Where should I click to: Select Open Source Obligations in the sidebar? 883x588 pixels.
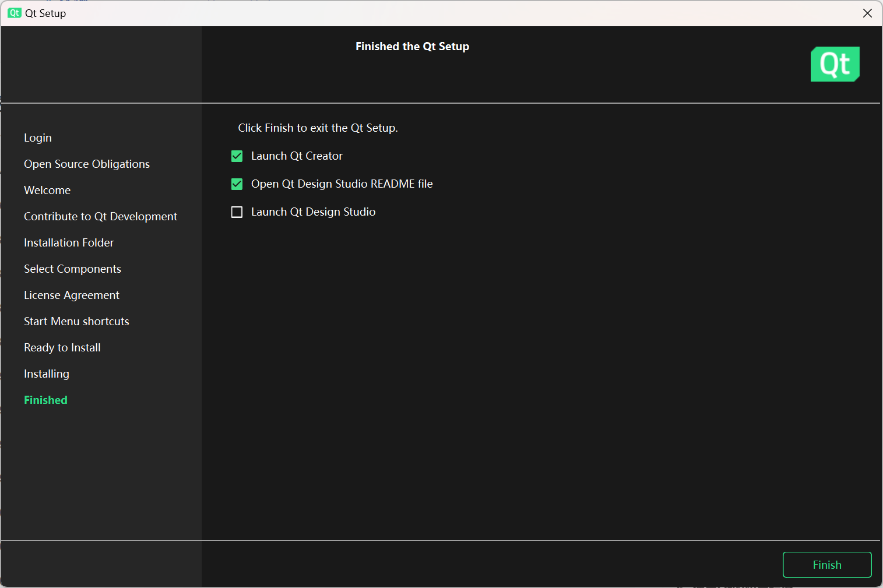coord(87,164)
